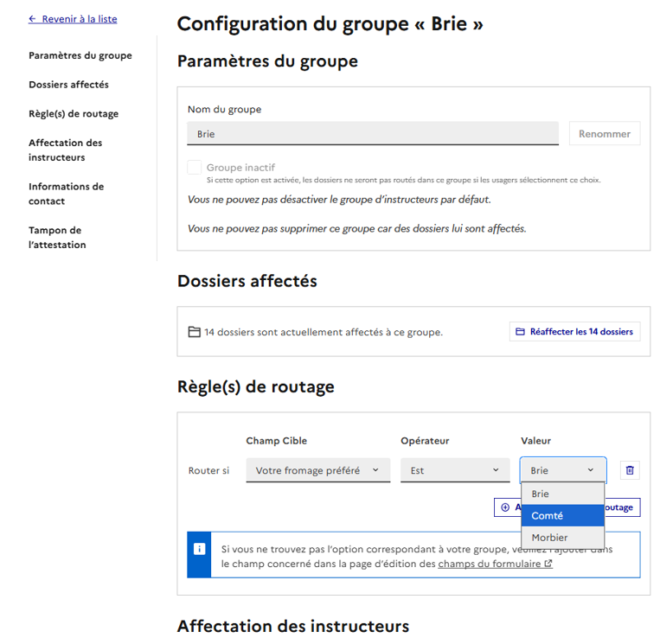The width and height of the screenshot is (660, 644).
Task: Click the Réaffecter les 14 dossiers button
Action: click(x=574, y=332)
